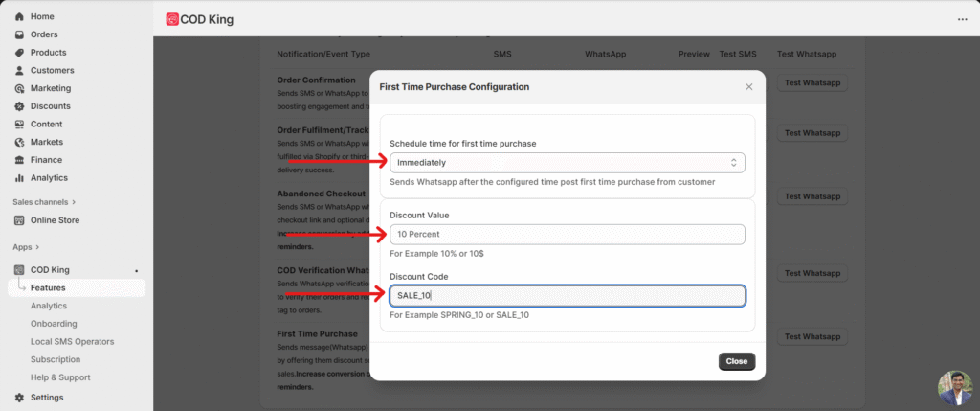Open Marketing via its icon
The width and height of the screenshot is (980, 411).
(x=19, y=88)
